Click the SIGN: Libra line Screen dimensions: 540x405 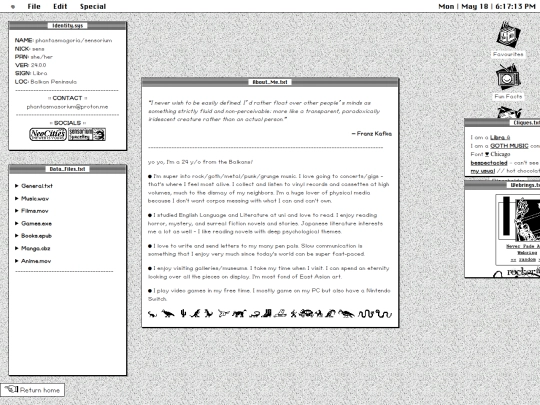pos(31,73)
